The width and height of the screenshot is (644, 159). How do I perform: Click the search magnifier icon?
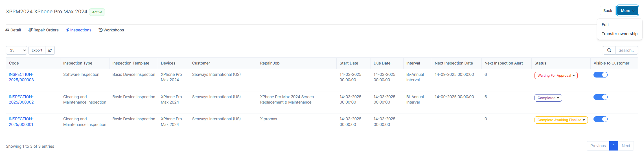pyautogui.click(x=609, y=50)
